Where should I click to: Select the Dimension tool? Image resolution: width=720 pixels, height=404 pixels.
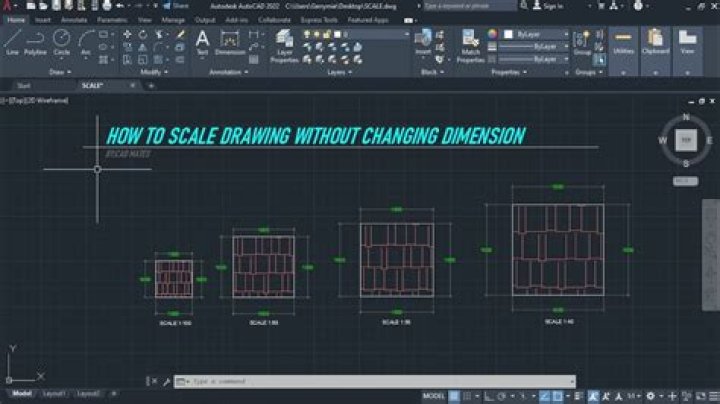coord(230,42)
